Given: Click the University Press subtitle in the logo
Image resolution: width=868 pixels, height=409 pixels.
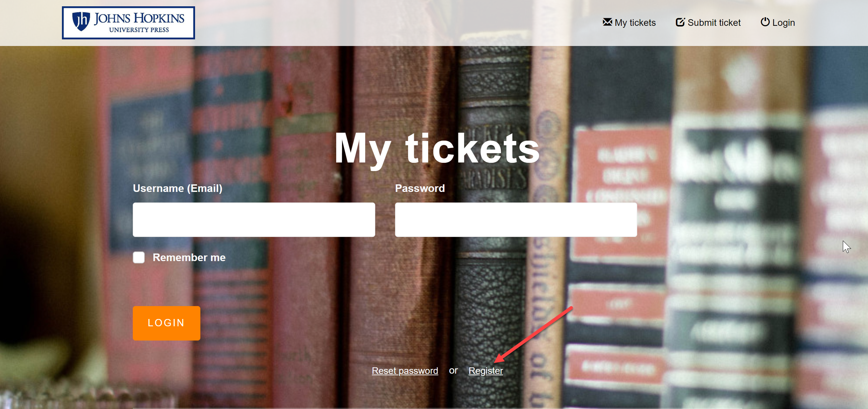Looking at the screenshot, I should (x=139, y=30).
